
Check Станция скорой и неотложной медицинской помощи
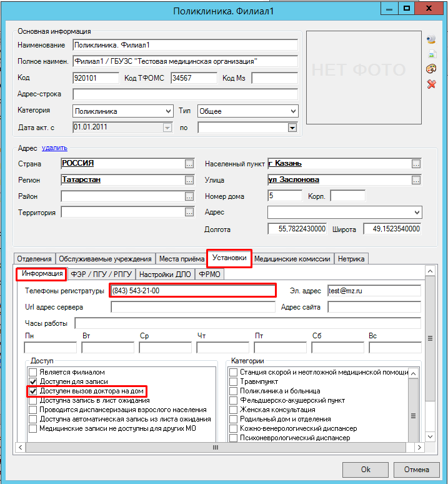[234, 372]
